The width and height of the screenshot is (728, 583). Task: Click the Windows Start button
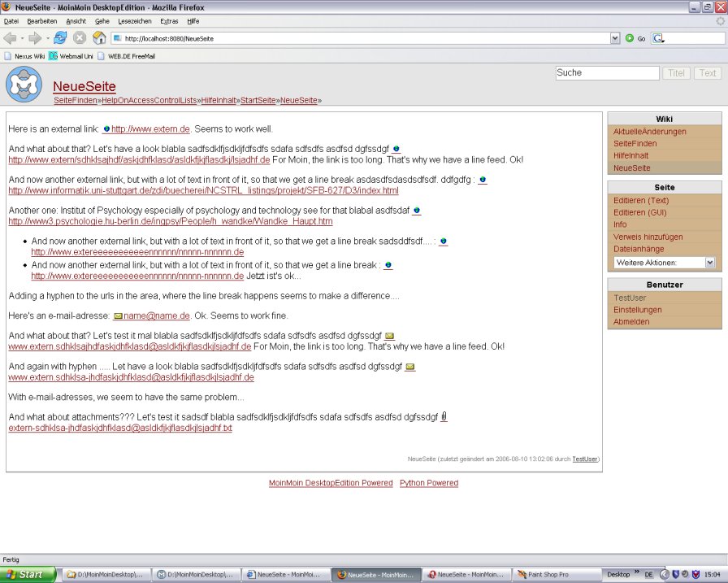coord(28,574)
